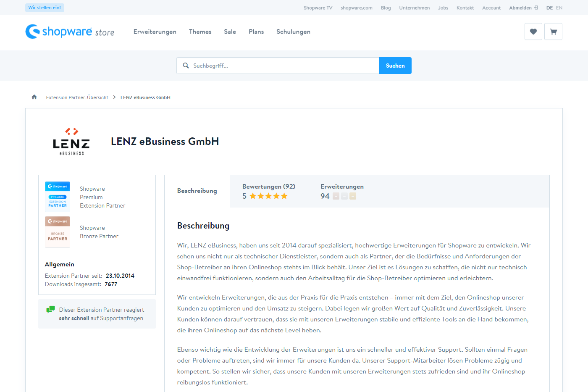The image size is (588, 392).
Task: Open the Themes navigation menu
Action: (x=200, y=32)
